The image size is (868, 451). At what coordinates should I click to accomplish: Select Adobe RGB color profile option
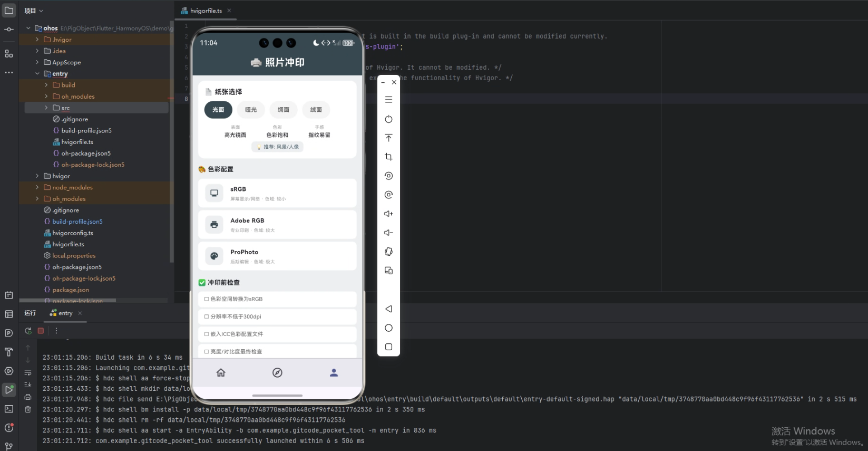277,225
